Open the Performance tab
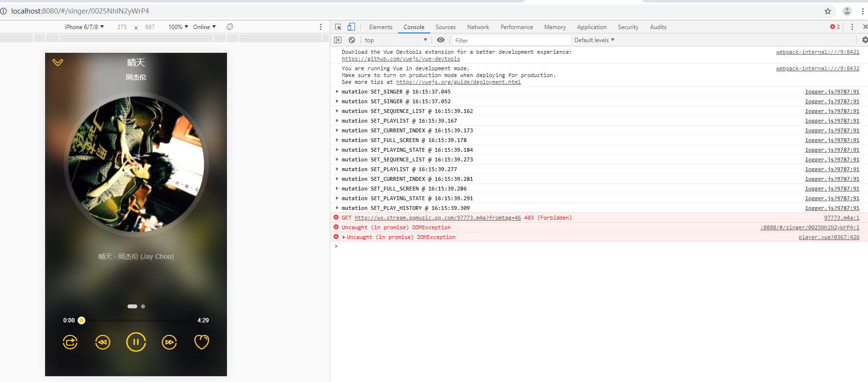Screen dimensions: 868x382 click(x=517, y=27)
